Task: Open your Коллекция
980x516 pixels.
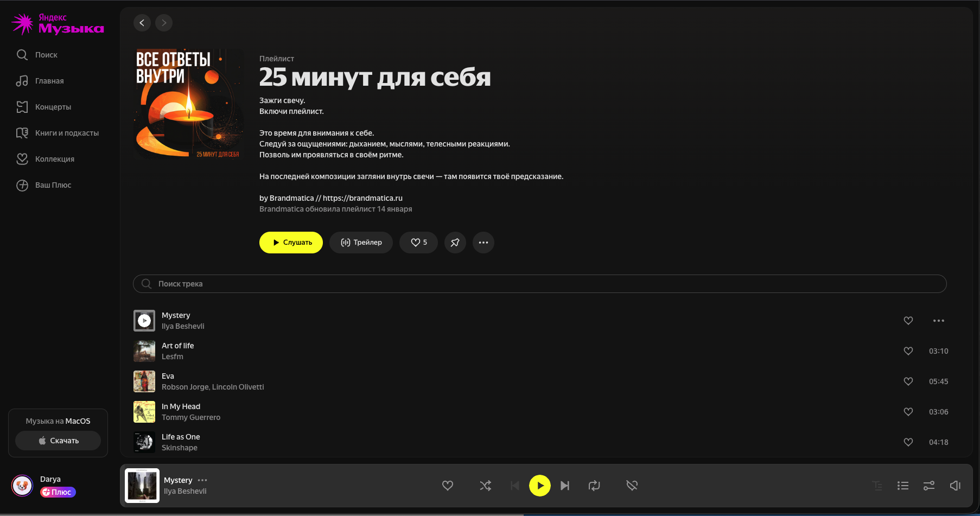Action: point(54,159)
